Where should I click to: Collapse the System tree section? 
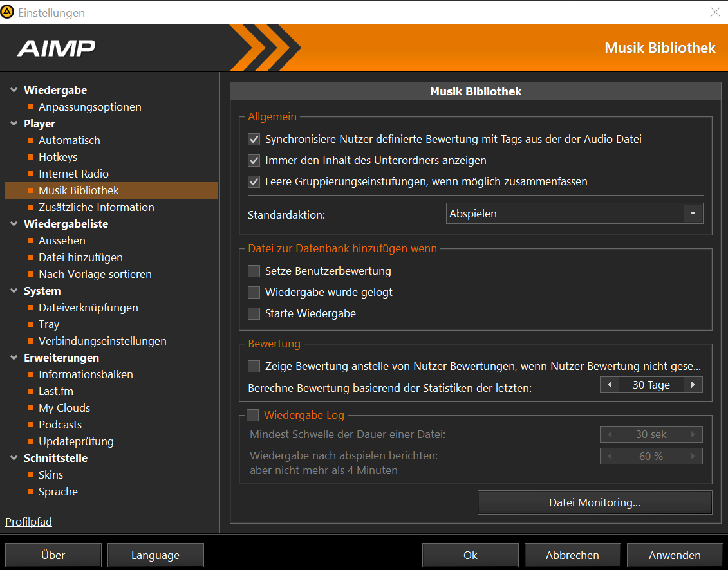14,291
